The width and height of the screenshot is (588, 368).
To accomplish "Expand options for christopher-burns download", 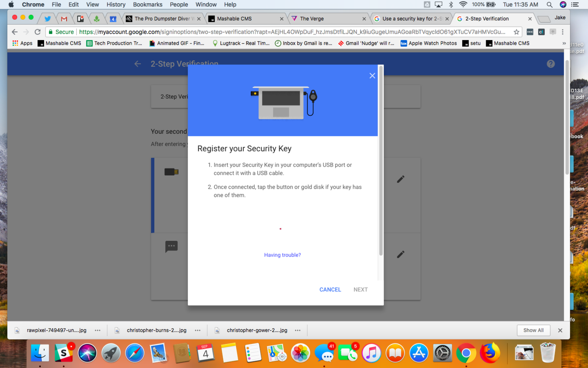I will click(198, 330).
